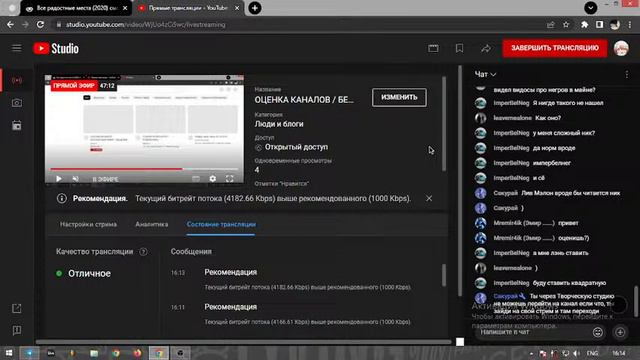640x360 pixels.
Task: Dismiss the bitrate recommendation banner
Action: (x=429, y=198)
